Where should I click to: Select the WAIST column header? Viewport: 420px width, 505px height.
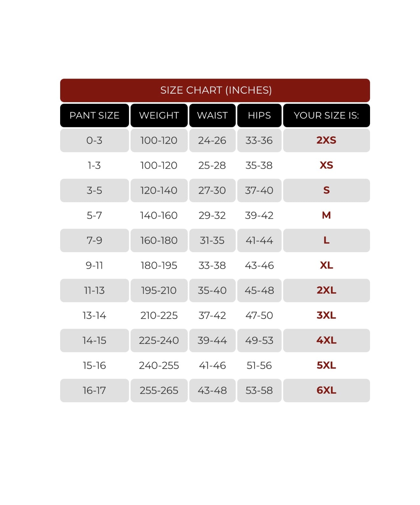[x=212, y=115]
